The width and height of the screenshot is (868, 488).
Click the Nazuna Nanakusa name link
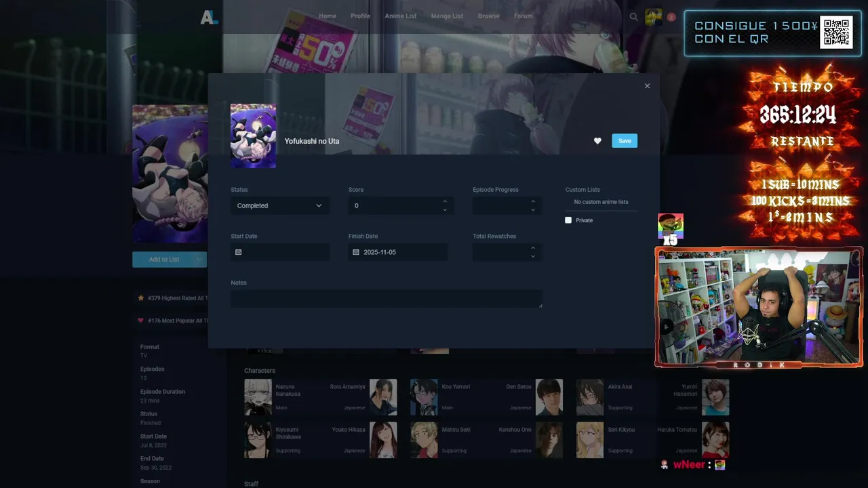[x=288, y=390]
